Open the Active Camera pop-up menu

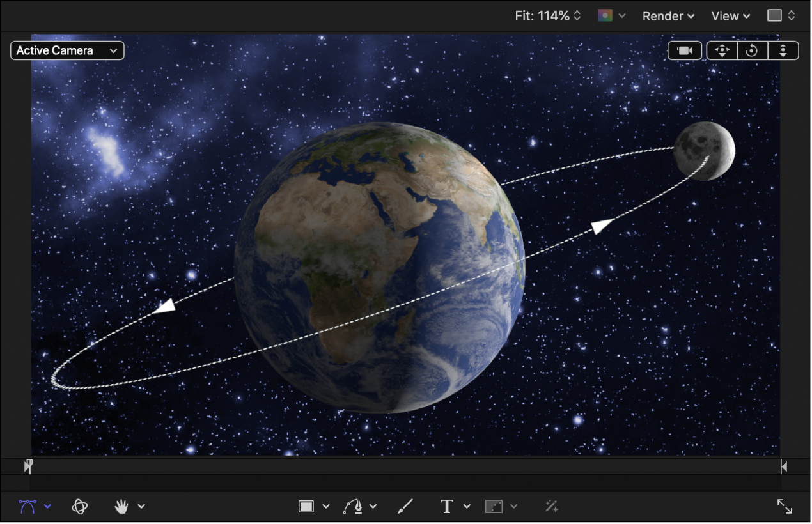click(66, 50)
